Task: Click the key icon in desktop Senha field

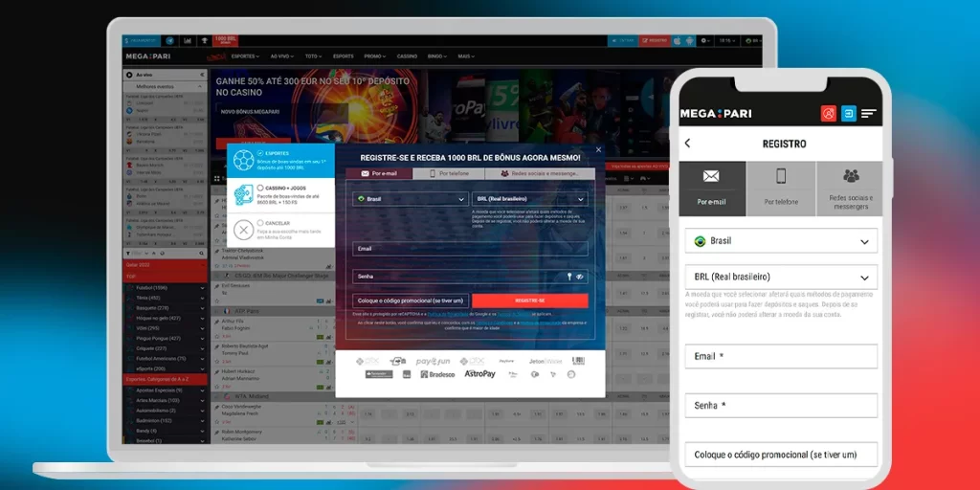Action: 569,277
